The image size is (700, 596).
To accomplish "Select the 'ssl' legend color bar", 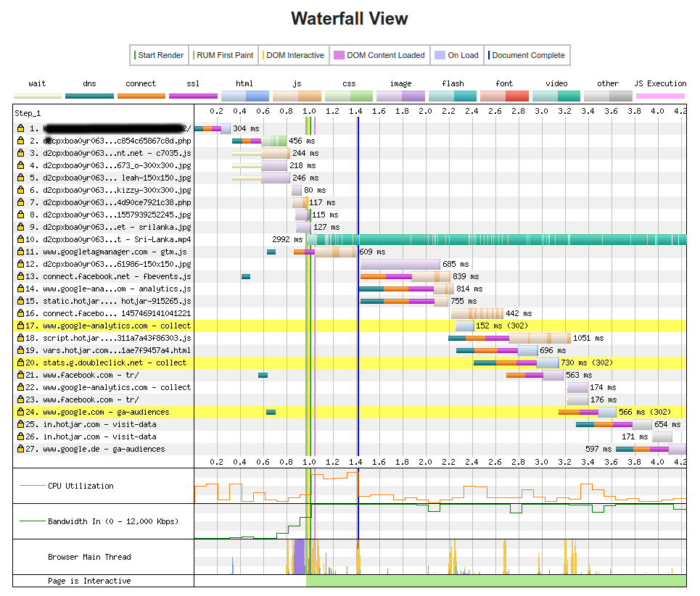I will tap(193, 96).
